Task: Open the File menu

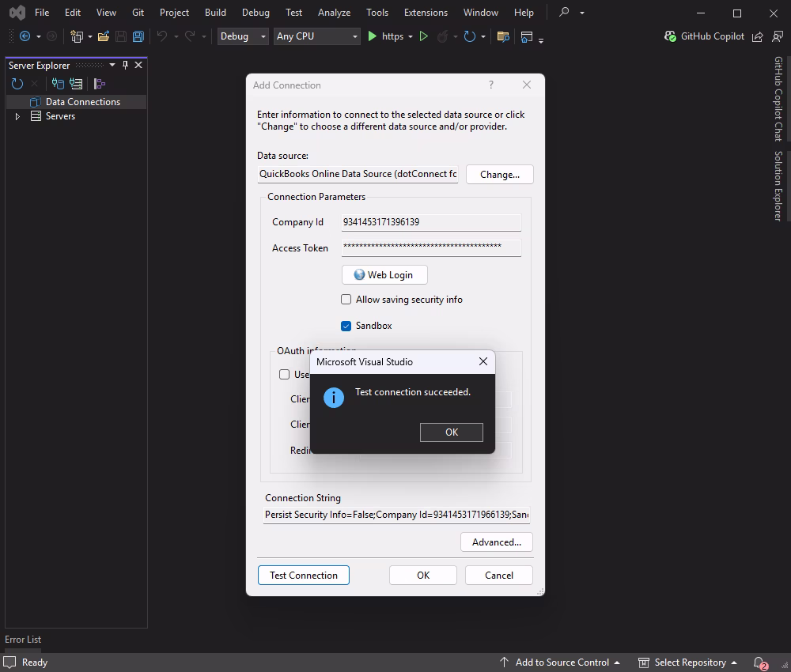Action: coord(42,12)
